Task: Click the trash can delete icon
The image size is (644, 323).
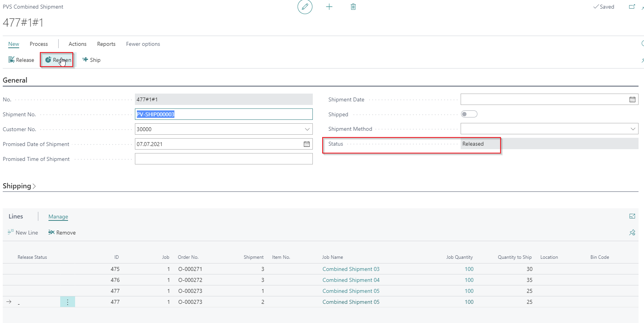Action: (353, 7)
